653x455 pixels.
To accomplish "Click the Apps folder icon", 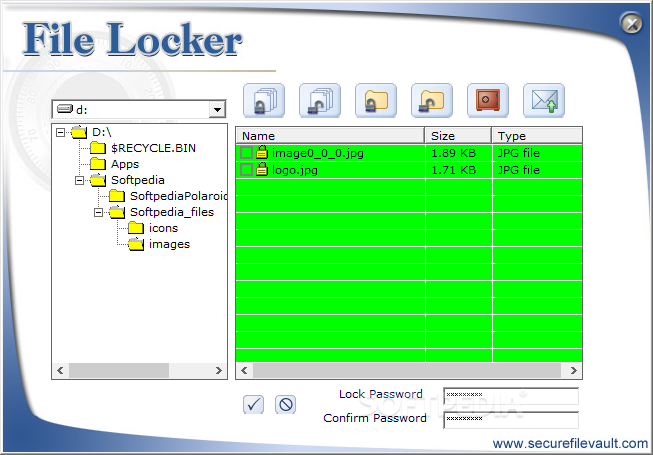I will point(98,164).
